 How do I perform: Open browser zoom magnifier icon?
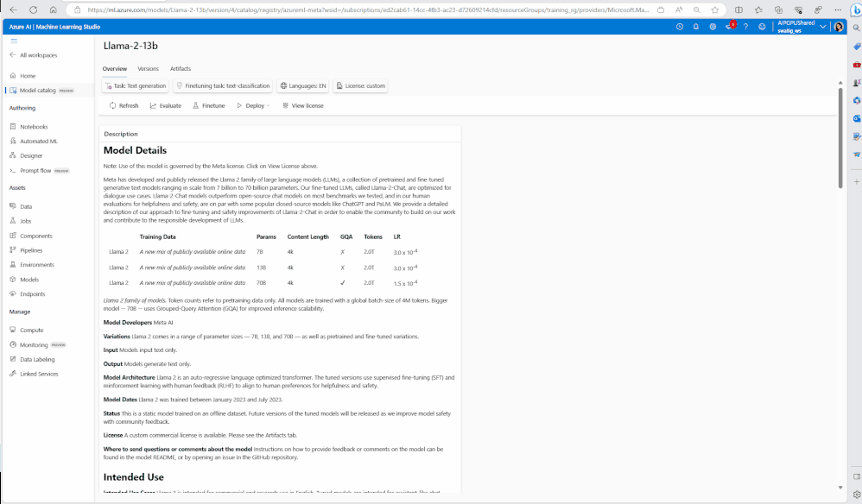pos(696,9)
